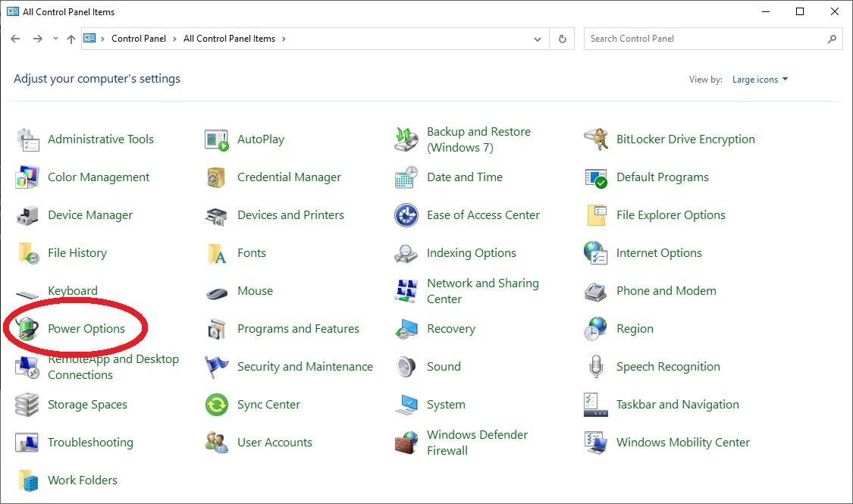Open the File Explorer Options icon
Viewport: 853px width, 504px height.
coord(596,216)
